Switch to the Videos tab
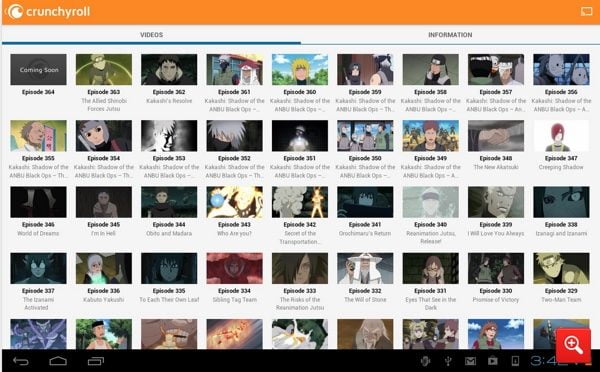 pos(152,35)
